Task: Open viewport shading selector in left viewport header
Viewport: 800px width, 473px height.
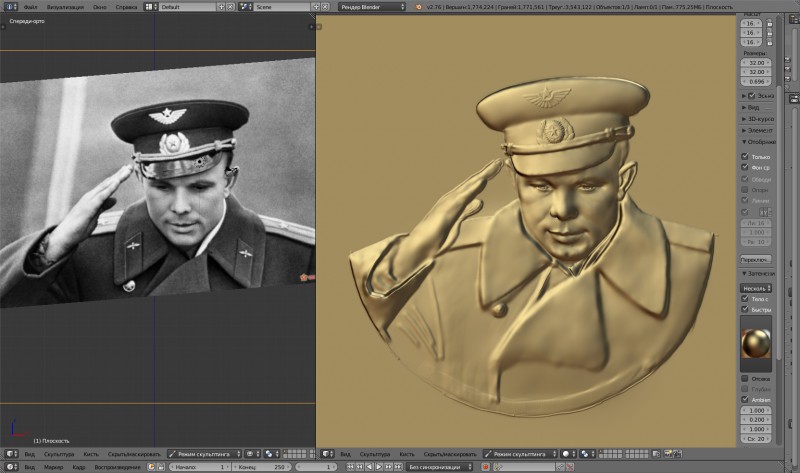Action: 252,454
